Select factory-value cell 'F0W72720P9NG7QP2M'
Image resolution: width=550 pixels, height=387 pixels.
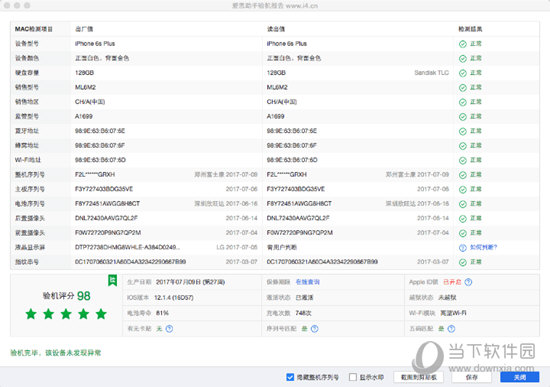point(108,233)
